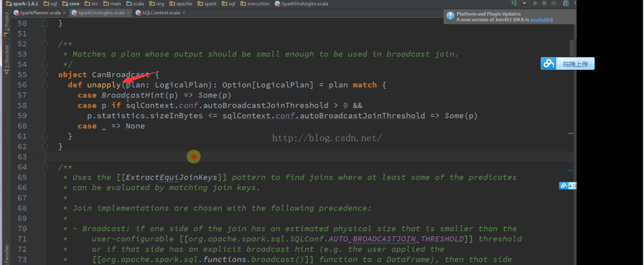Screen dimensions: 644x265
Task: Collapse the doc comment at line 64
Action: coord(45,167)
